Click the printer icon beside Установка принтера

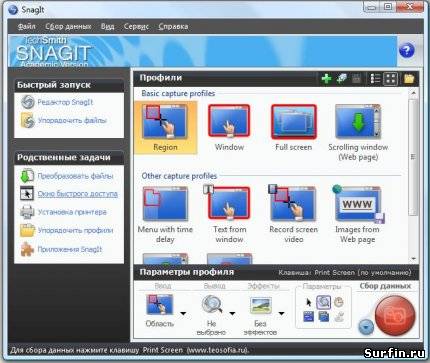pyautogui.click(x=27, y=212)
